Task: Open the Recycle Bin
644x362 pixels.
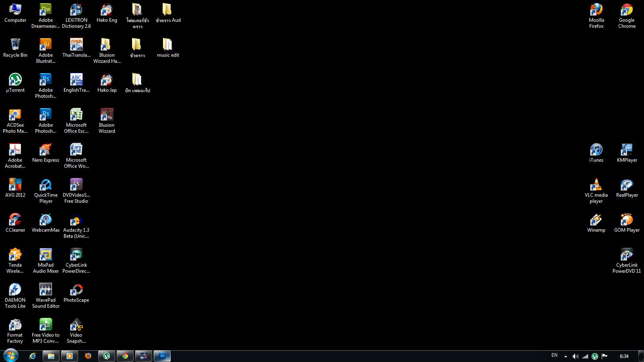Action: 15,48
